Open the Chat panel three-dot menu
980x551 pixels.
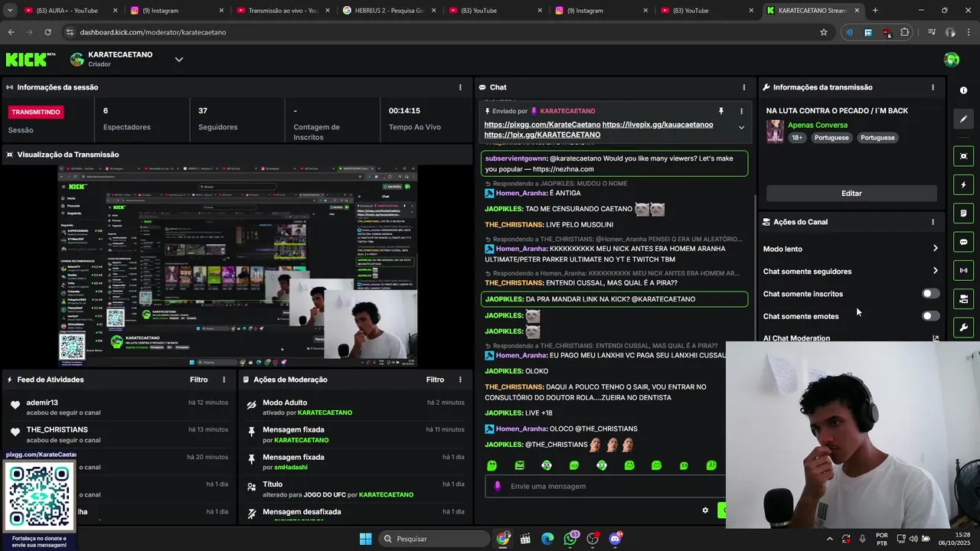coord(743,87)
